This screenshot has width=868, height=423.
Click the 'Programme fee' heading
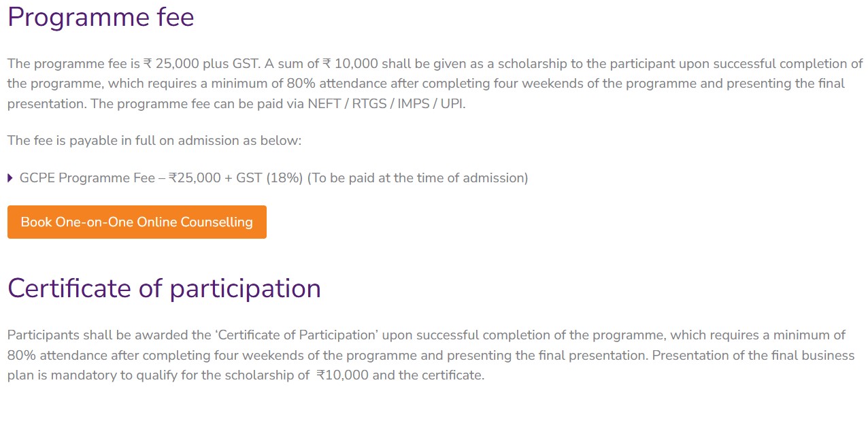101,17
